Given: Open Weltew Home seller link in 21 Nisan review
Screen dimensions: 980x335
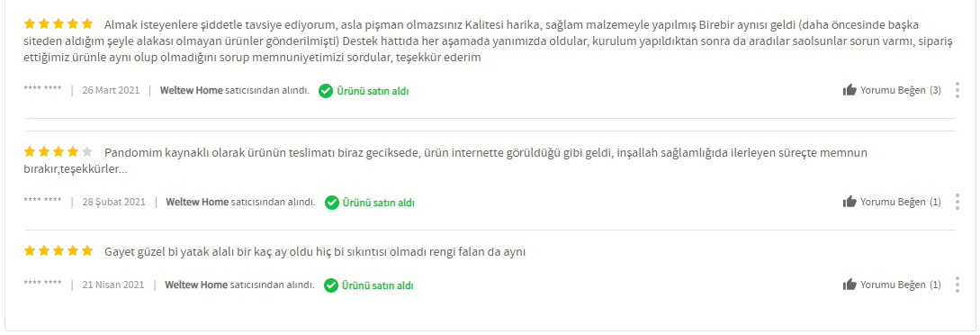Looking at the screenshot, I should 196,285.
